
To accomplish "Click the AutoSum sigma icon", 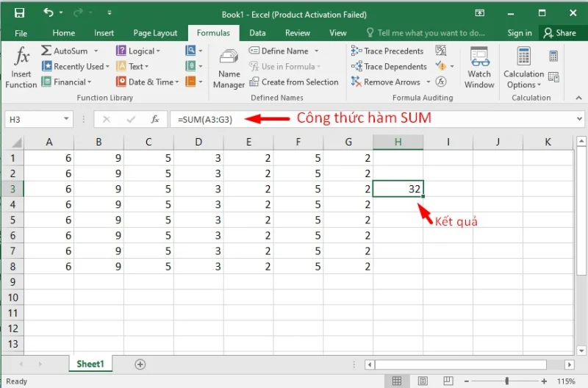I will click(46, 51).
